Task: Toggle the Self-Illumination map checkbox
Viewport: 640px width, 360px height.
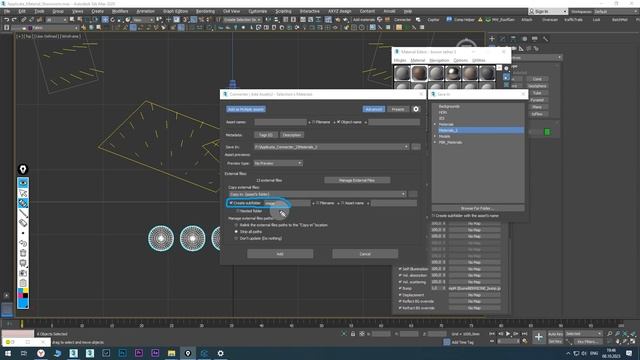Action: pyautogui.click(x=400, y=269)
